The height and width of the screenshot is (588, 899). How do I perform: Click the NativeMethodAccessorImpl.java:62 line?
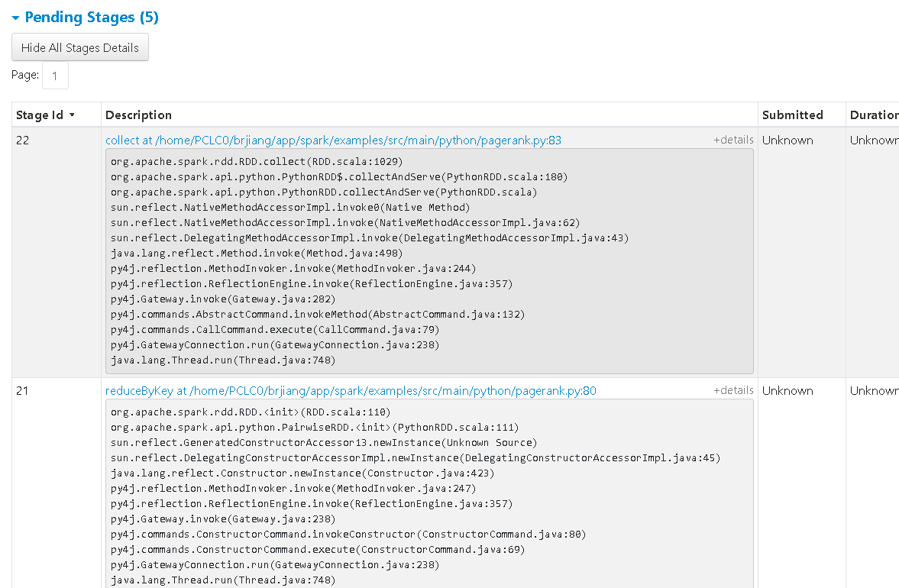click(x=345, y=223)
